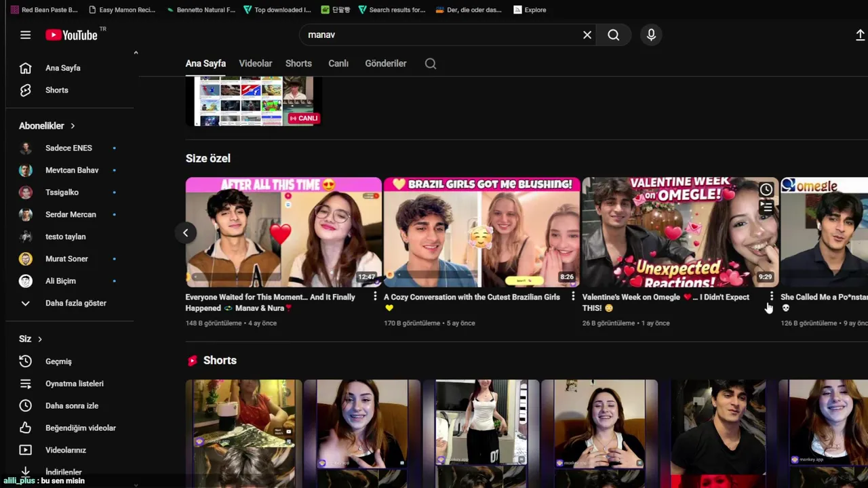Open options menu for Manav & Nura video
Viewport: 868px width, 488px height.
point(375,297)
